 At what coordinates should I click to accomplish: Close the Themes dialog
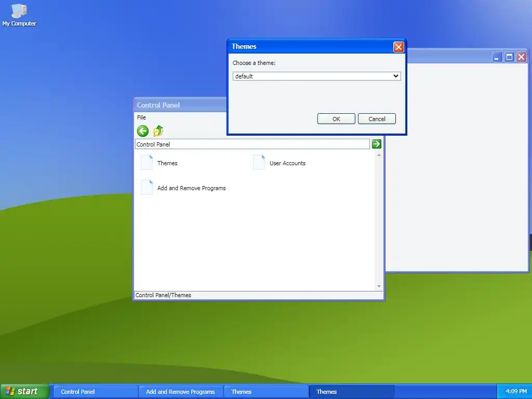click(x=398, y=47)
